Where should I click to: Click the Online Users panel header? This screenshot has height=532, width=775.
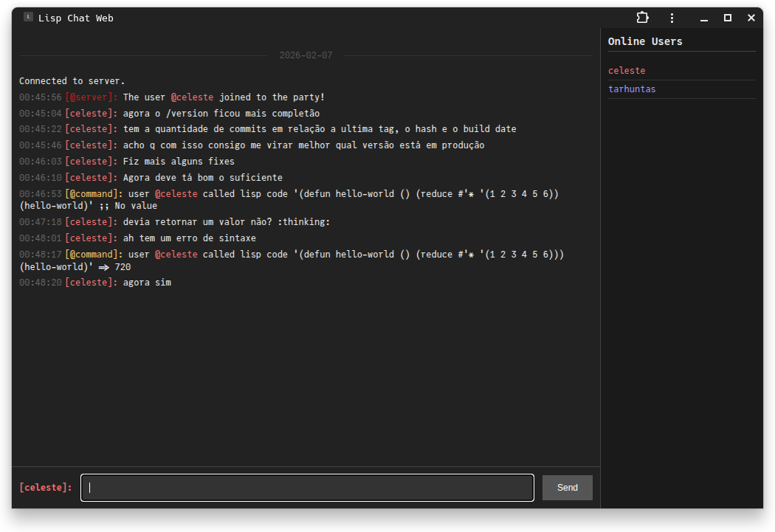[645, 41]
